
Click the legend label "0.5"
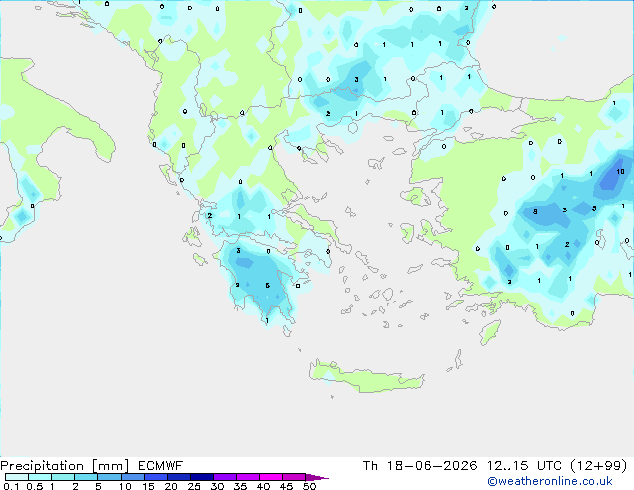[34, 486]
